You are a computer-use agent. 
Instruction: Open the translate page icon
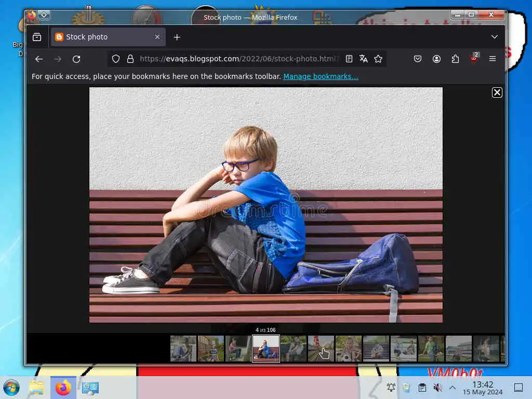pos(363,59)
